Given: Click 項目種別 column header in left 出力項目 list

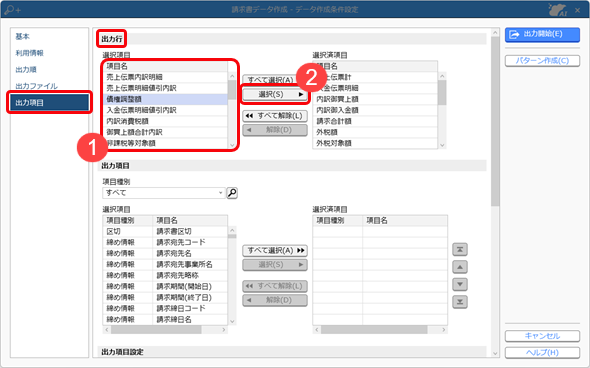Looking at the screenshot, I should pyautogui.click(x=128, y=220).
